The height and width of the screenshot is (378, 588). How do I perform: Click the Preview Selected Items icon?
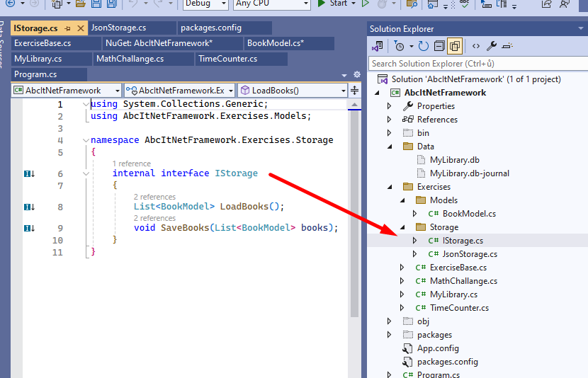[507, 46]
